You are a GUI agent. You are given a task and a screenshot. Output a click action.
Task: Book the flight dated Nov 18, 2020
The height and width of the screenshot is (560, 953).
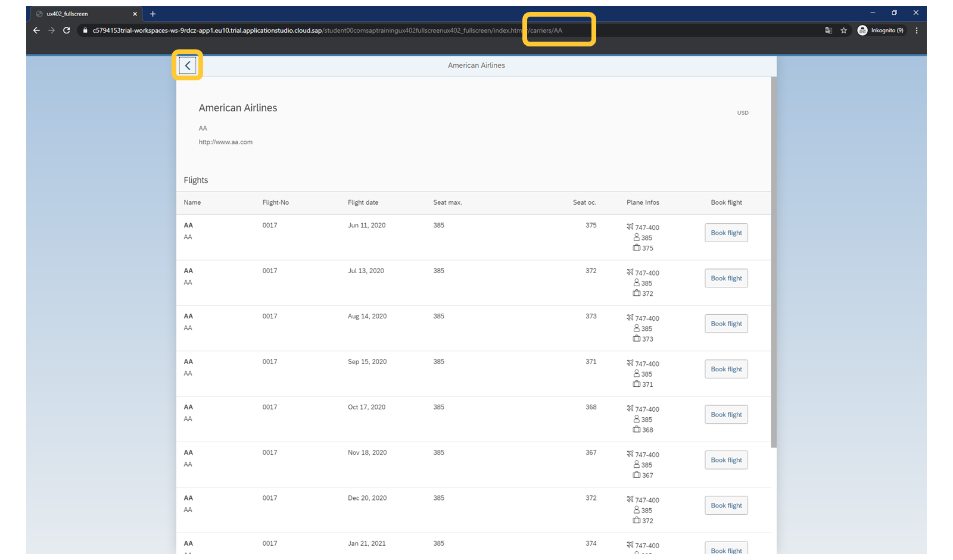(726, 460)
